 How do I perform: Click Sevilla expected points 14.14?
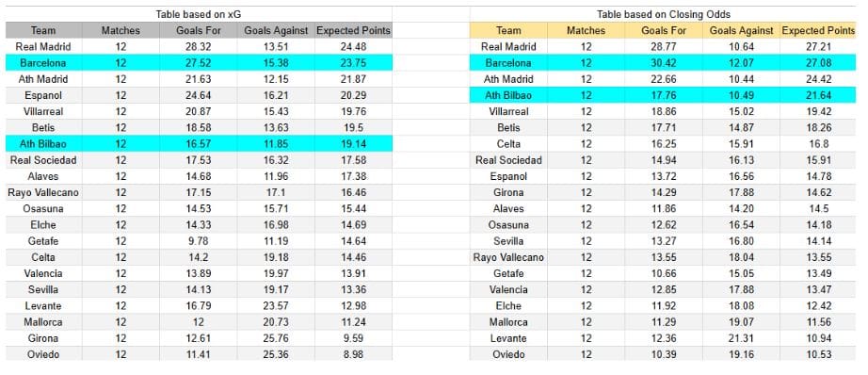[817, 241]
